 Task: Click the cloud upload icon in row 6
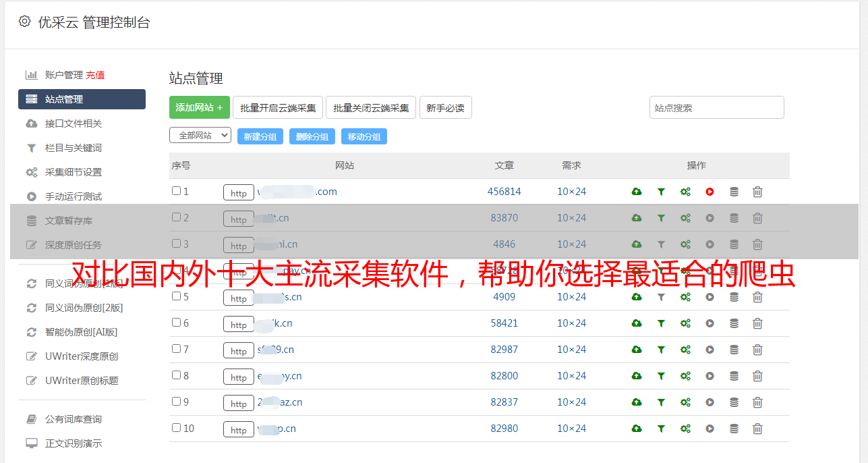coord(636,323)
